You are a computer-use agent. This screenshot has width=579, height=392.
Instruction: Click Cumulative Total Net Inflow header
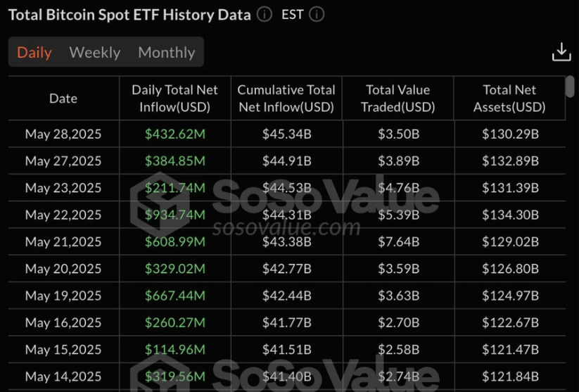[x=286, y=99]
